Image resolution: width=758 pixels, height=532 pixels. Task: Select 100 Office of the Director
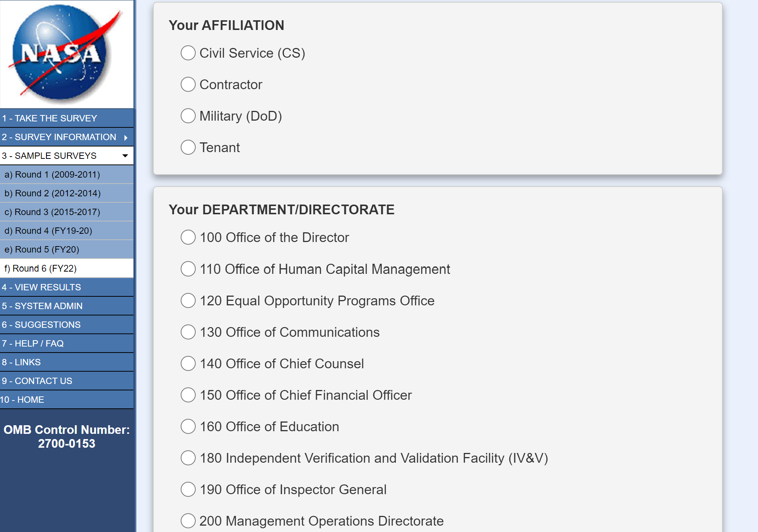(188, 238)
